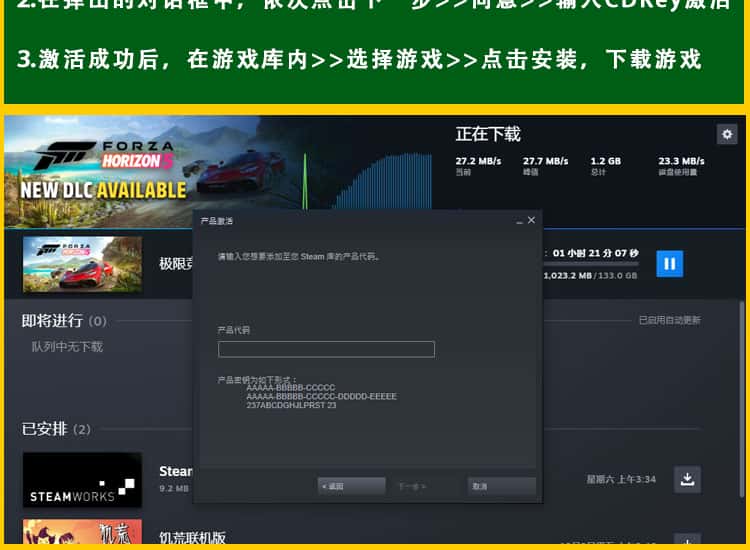Click the '27.7 MB/s' peak speed value

tap(545, 161)
